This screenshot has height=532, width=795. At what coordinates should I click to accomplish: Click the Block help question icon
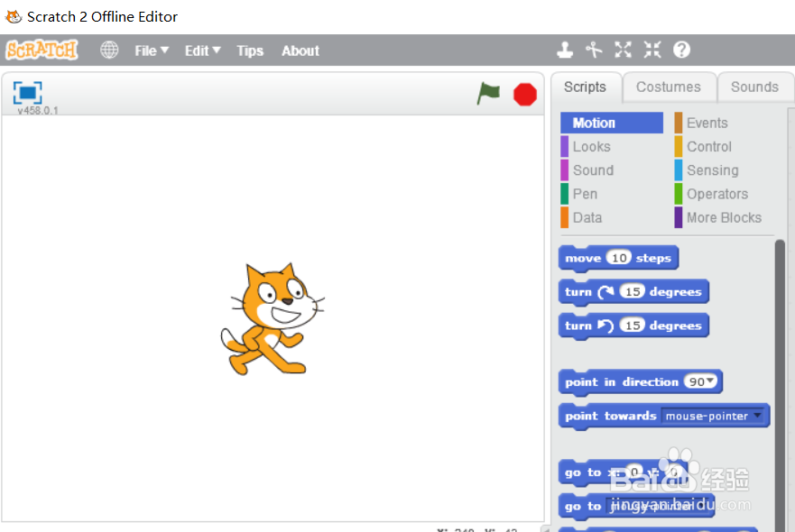coord(681,50)
